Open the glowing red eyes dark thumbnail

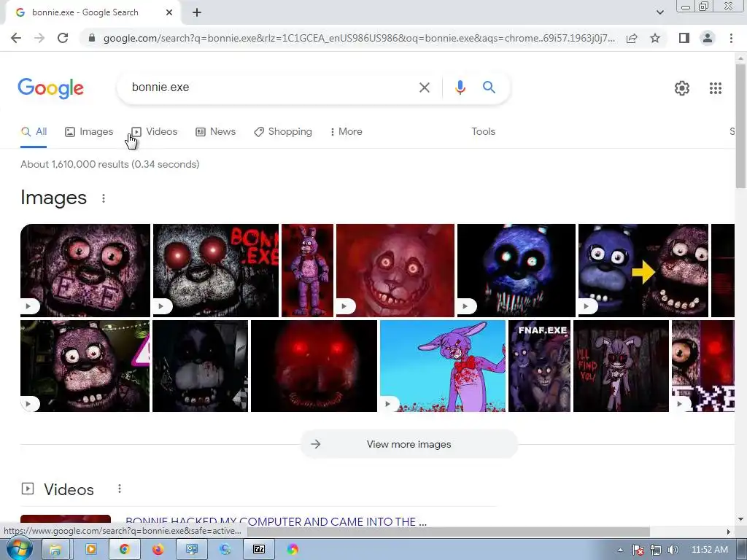click(x=314, y=366)
